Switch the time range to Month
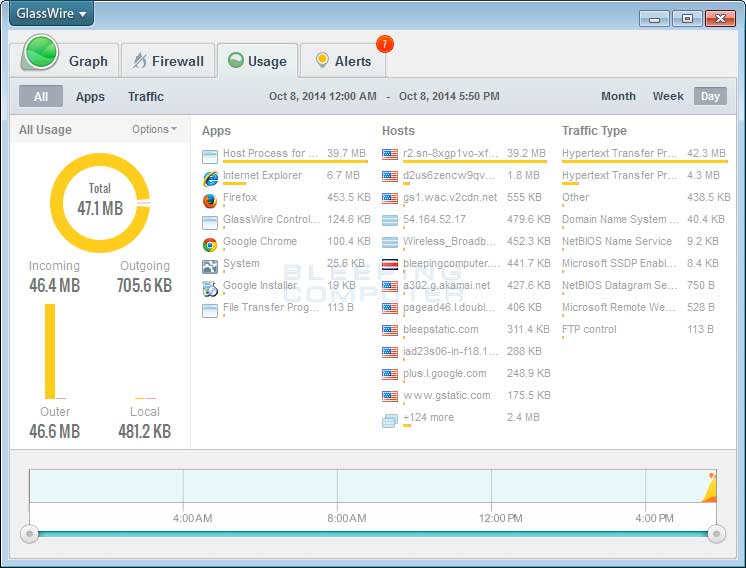Screen dimensions: 746x568 click(x=618, y=96)
